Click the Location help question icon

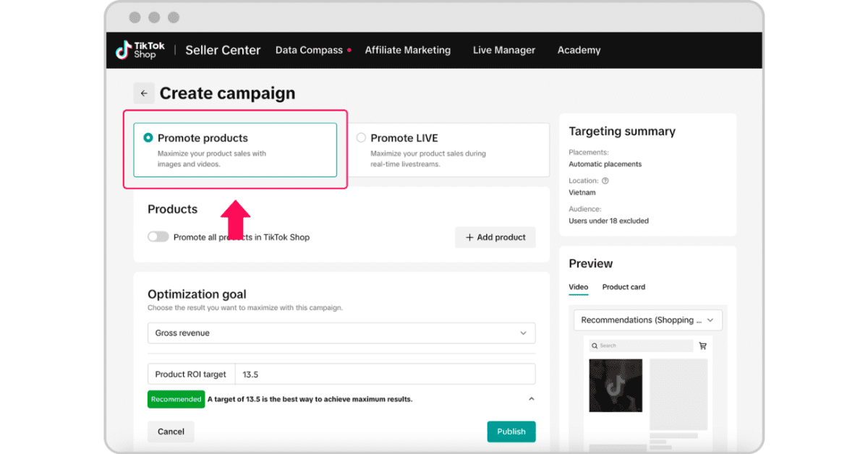pyautogui.click(x=605, y=181)
